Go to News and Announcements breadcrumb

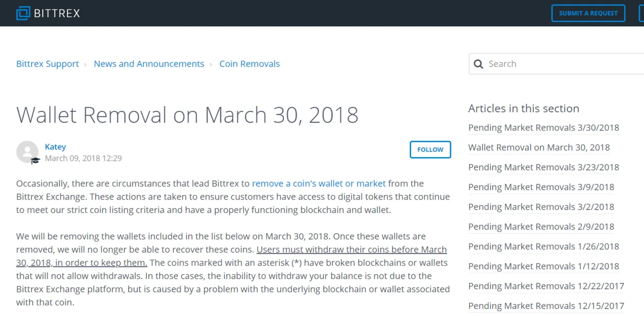coord(149,64)
